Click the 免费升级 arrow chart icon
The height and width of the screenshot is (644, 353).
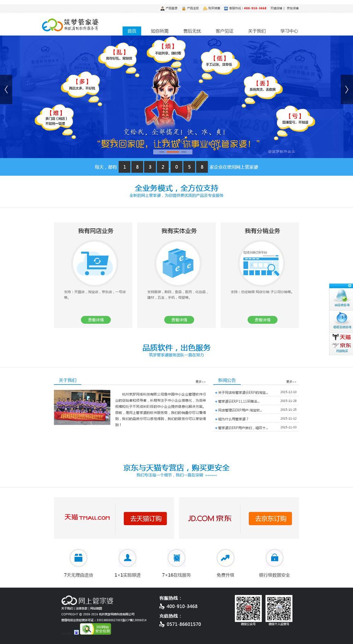[225, 558]
